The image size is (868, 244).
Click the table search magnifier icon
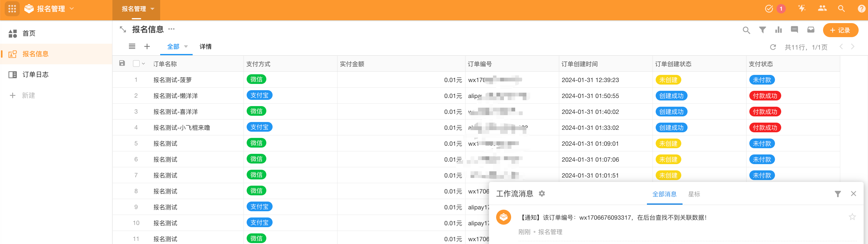point(746,30)
